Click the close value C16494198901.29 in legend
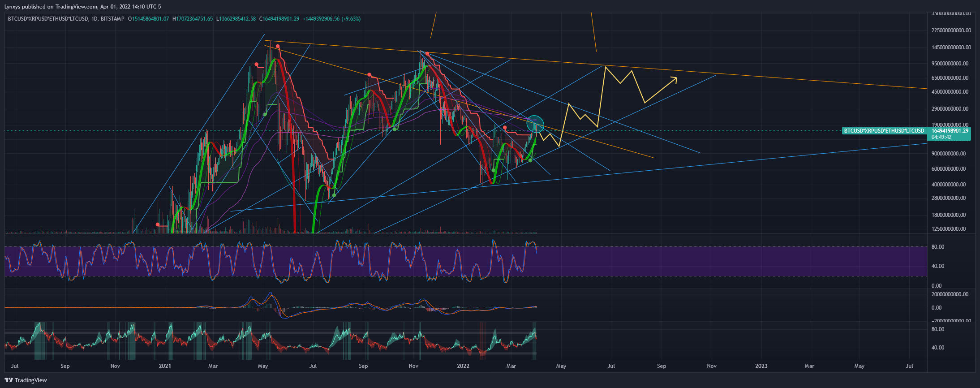Image resolution: width=980 pixels, height=388 pixels. point(279,19)
